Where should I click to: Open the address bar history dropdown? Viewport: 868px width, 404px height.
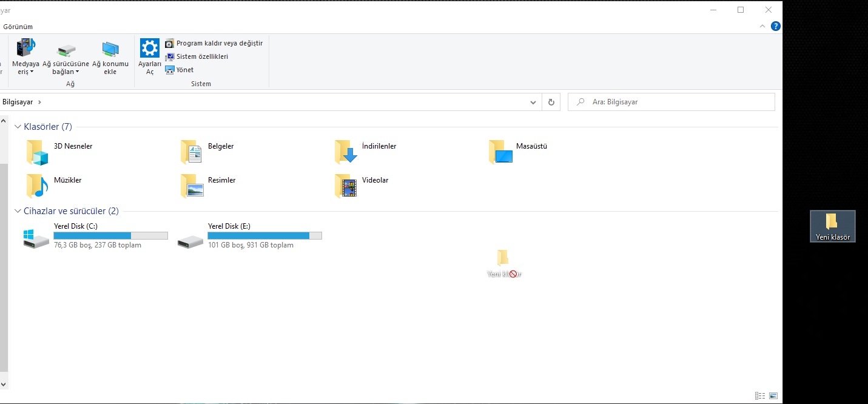(533, 102)
